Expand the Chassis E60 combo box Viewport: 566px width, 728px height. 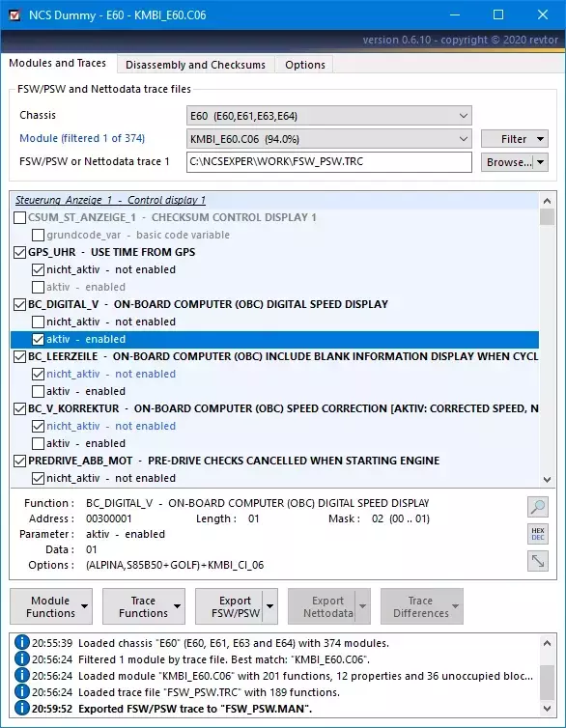pos(328,116)
